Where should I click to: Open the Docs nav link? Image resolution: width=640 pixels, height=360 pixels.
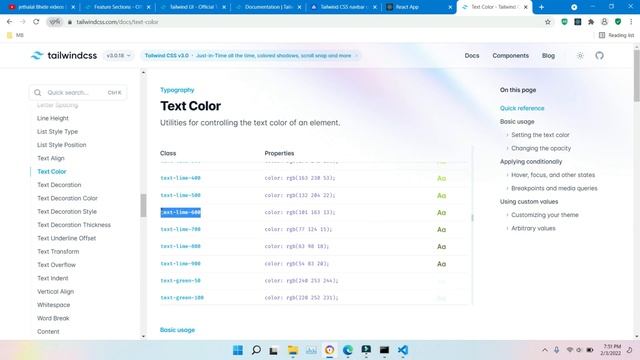472,56
